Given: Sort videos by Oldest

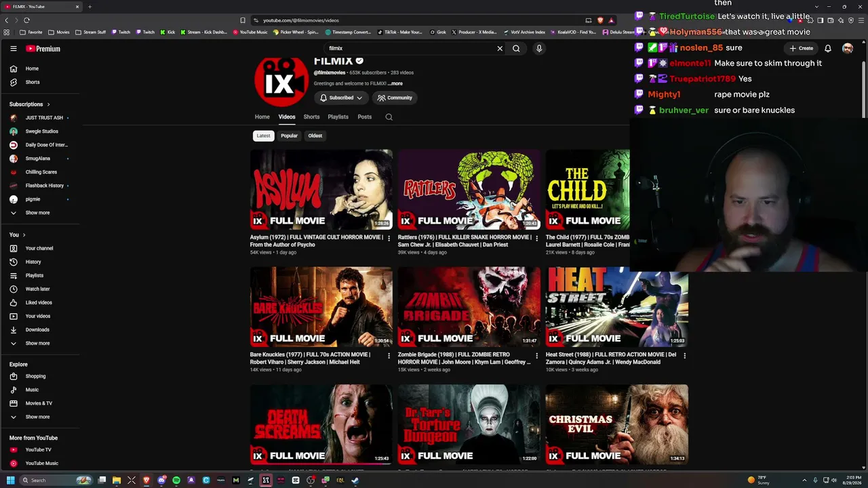Looking at the screenshot, I should [315, 136].
